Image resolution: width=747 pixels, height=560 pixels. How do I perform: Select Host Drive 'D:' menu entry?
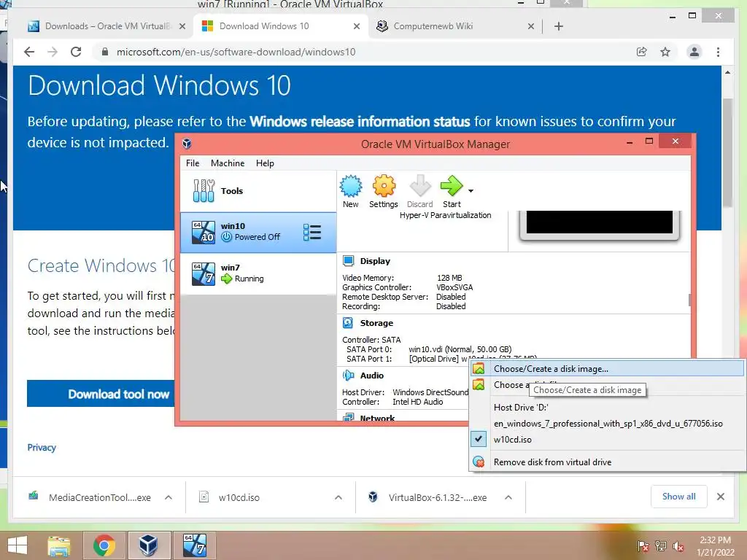(x=607, y=408)
